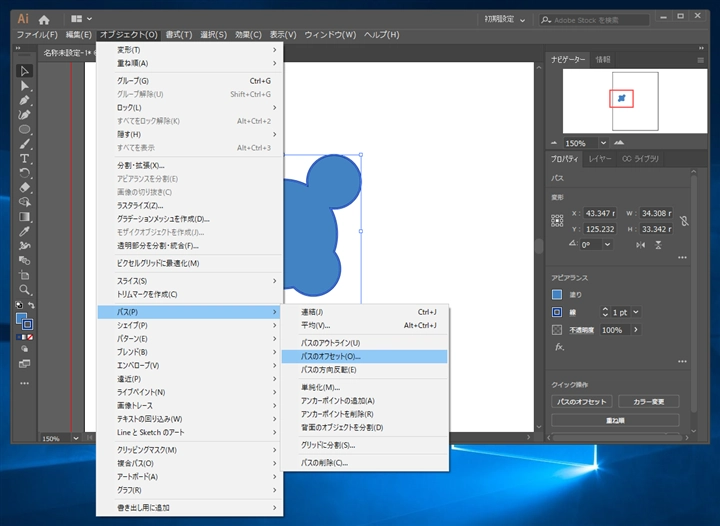Image resolution: width=720 pixels, height=526 pixels.
Task: Click the Illustrator home icon
Action: click(44, 20)
